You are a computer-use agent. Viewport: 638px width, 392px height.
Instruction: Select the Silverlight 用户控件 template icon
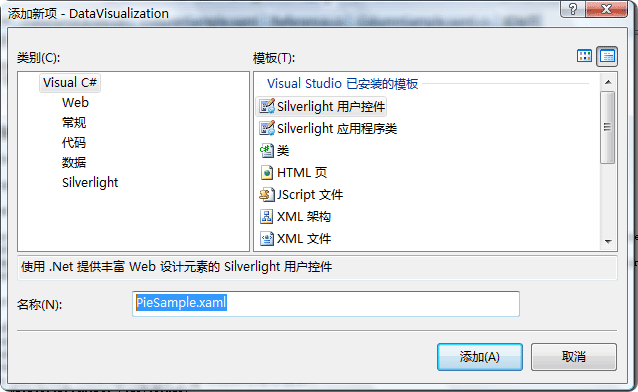point(267,107)
